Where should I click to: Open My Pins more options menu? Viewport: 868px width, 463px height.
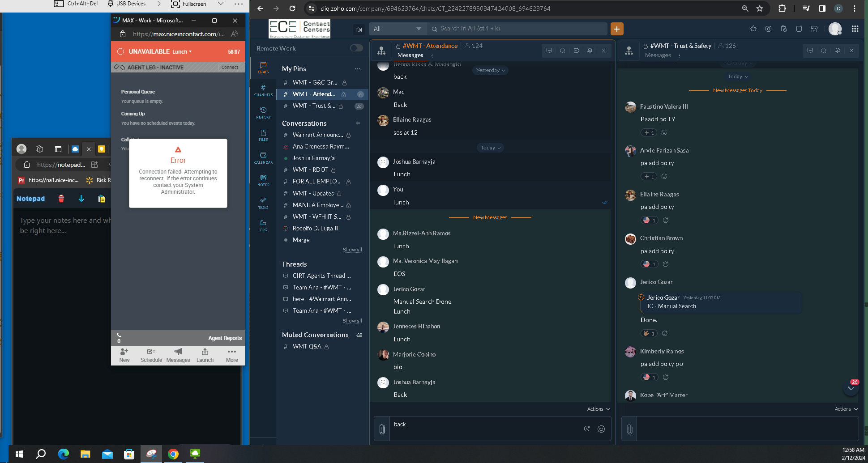tap(357, 69)
